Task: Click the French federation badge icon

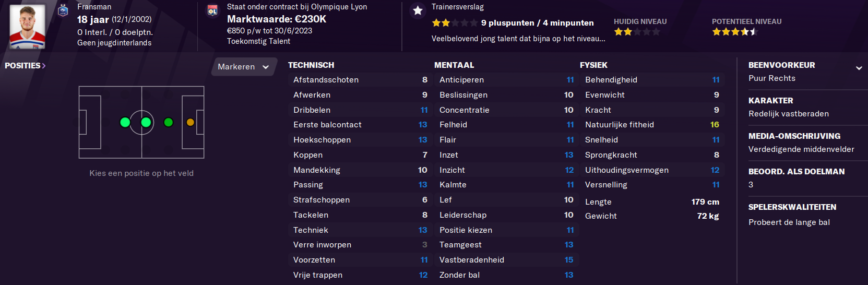Action: pos(63,10)
